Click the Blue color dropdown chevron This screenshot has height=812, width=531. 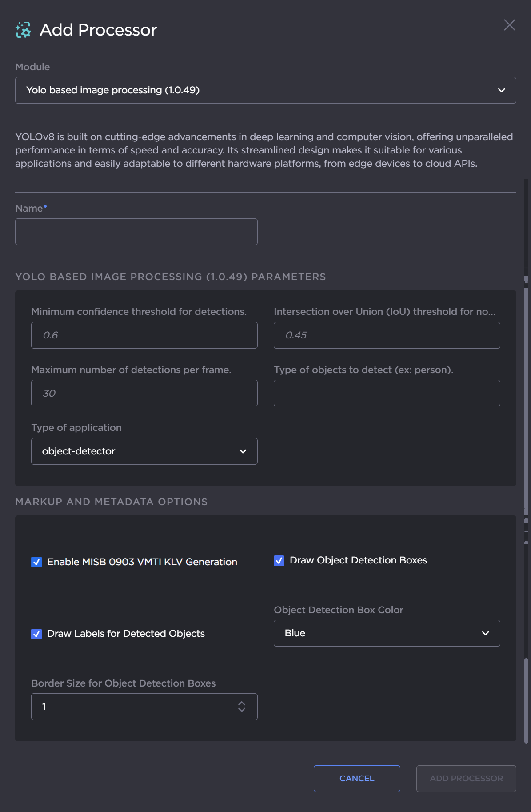click(x=486, y=633)
